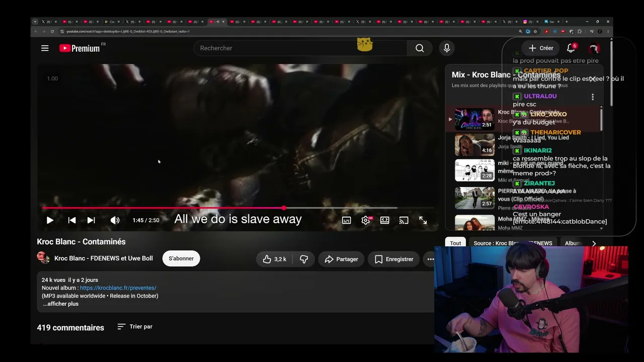Go to YouTube Premium home logo
This screenshot has height=362, width=644.
tap(79, 48)
